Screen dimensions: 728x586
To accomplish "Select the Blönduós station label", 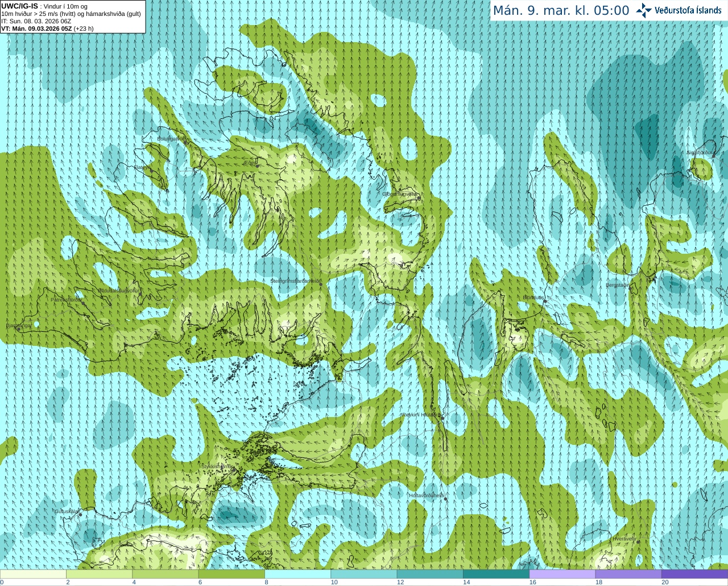I will (533, 298).
